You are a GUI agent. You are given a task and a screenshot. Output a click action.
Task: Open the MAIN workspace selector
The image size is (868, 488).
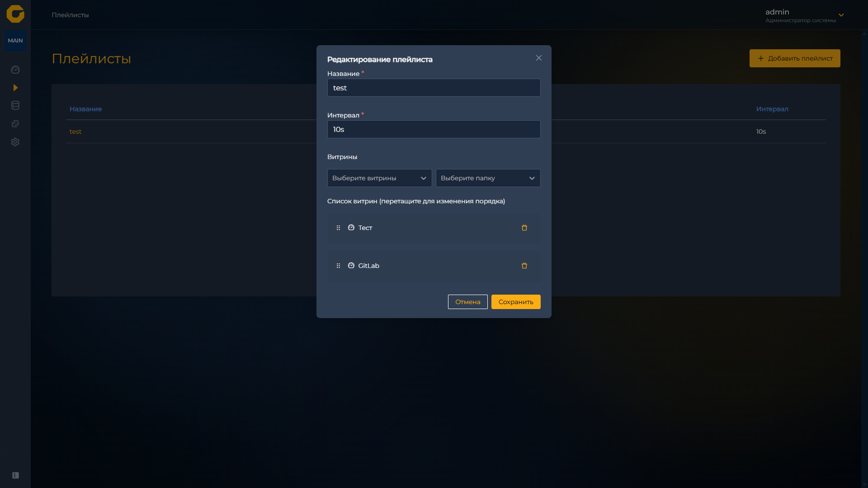[15, 41]
